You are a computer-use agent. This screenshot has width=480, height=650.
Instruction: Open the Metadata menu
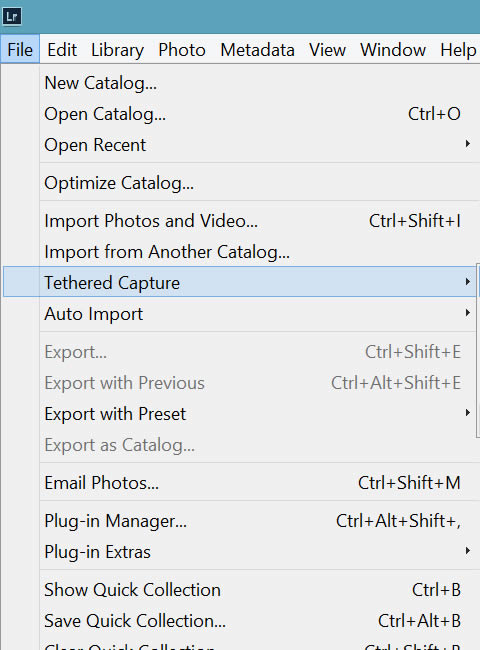tap(257, 50)
